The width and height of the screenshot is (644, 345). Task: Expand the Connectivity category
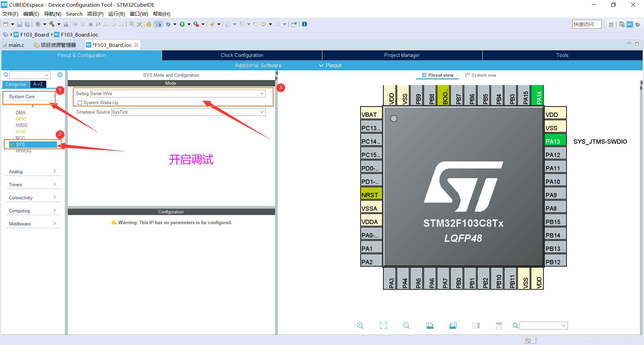[33, 198]
